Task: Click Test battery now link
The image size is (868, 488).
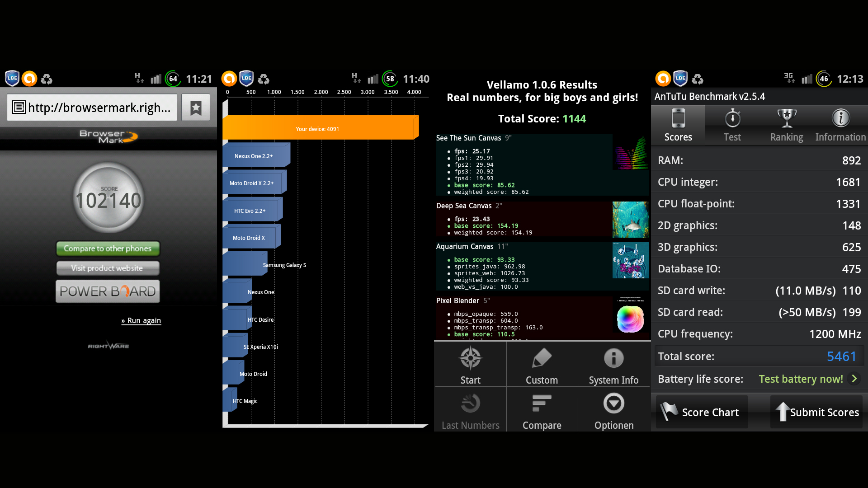Action: (x=801, y=379)
